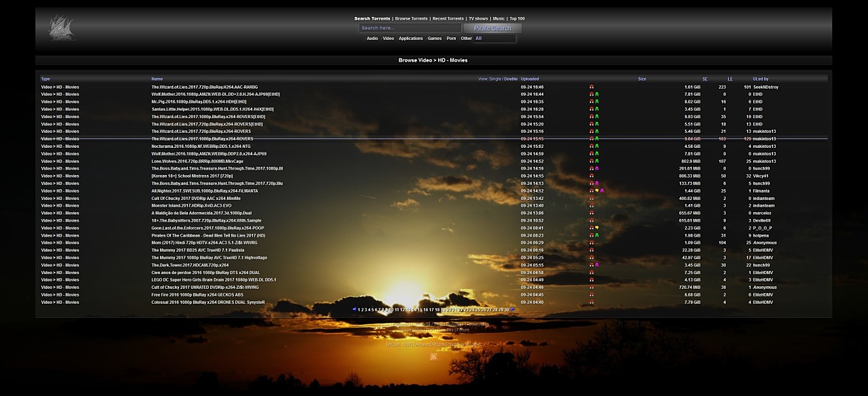The image size is (868, 396).
Task: Sort by Uploaded column header
Action: 530,79
